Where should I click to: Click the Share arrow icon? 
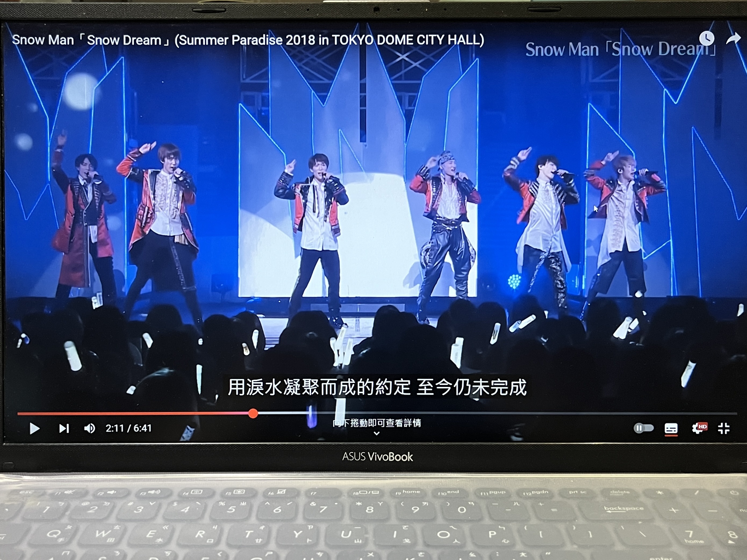point(734,38)
